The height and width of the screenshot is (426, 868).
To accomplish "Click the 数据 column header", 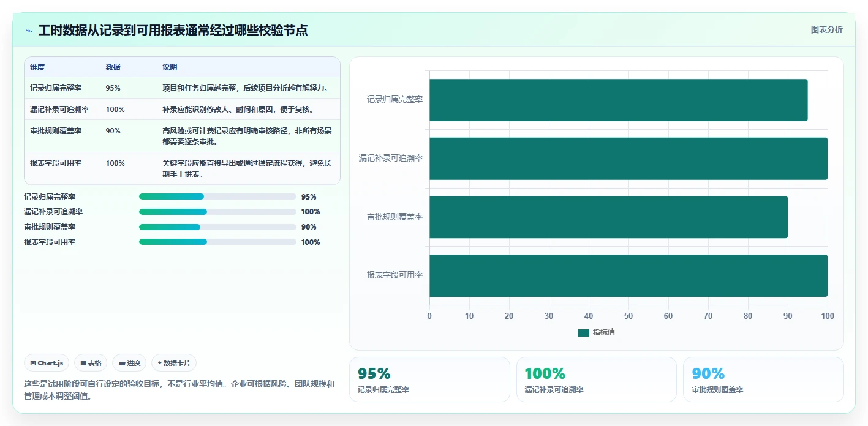I will (x=113, y=67).
